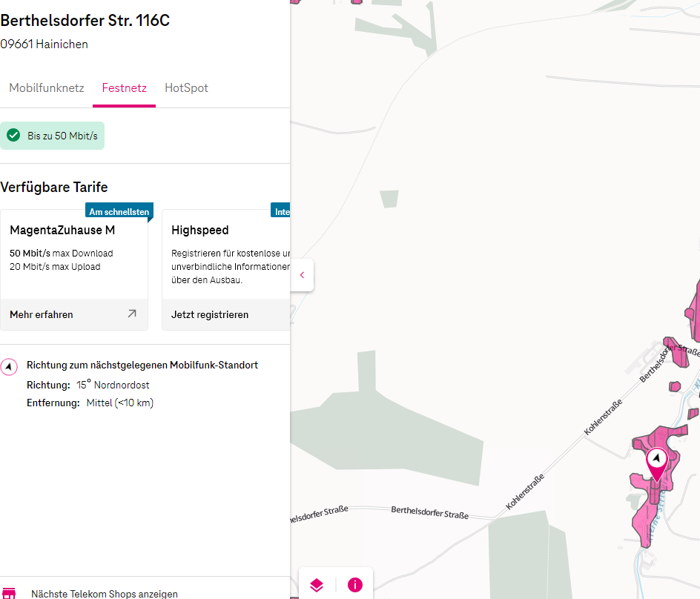Click the 'Verfügbare Tarife' heading
700x599 pixels.
coord(54,188)
